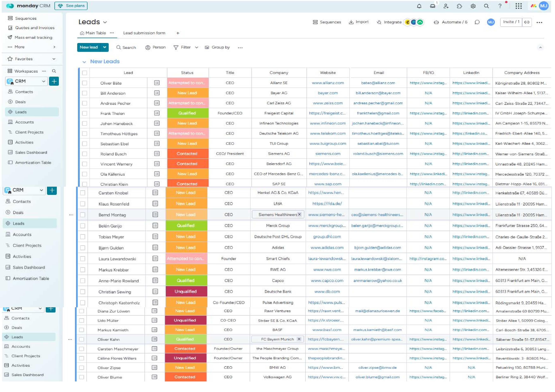Open Sales Dashboard in the sidebar

(31, 152)
